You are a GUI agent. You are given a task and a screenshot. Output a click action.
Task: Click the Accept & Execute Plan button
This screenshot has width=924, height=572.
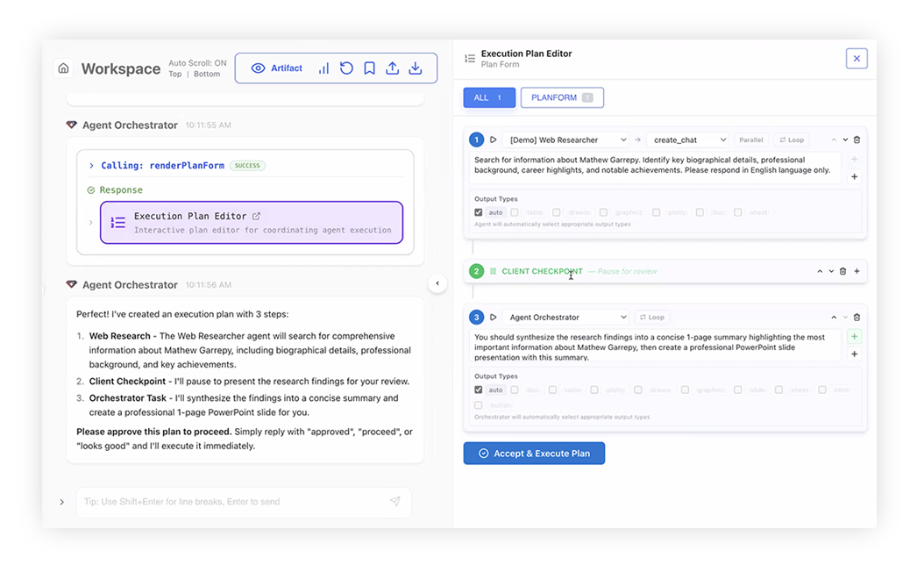pyautogui.click(x=534, y=454)
